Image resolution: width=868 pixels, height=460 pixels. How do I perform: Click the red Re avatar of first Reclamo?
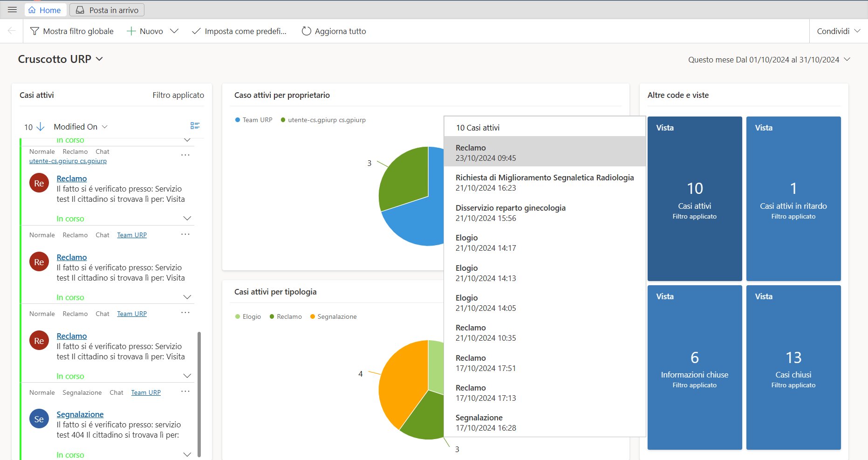pyautogui.click(x=39, y=184)
